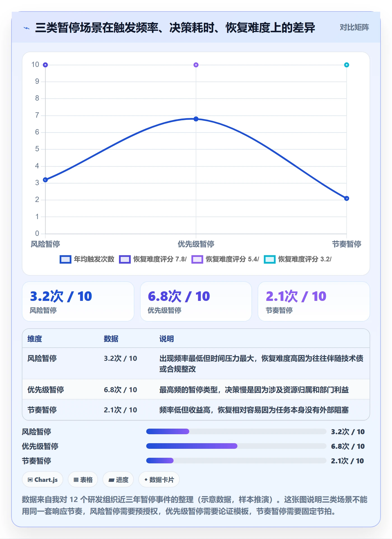Select the 节奏暂停 table row name
392x539 pixels.
[42, 410]
